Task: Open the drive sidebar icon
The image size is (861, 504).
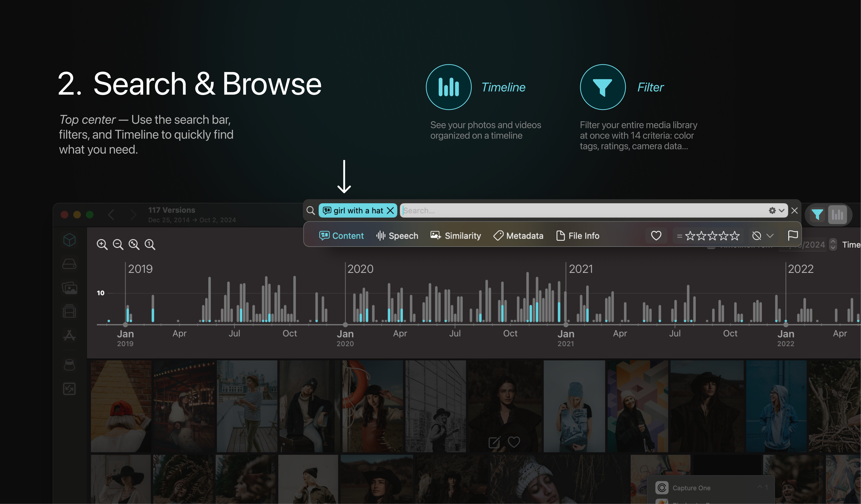Action: pos(69,264)
